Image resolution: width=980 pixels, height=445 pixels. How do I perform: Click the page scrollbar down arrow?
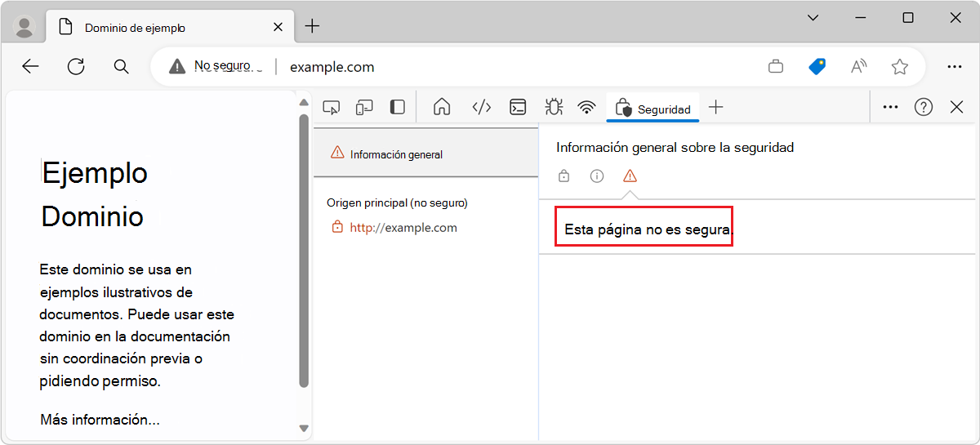(x=304, y=428)
